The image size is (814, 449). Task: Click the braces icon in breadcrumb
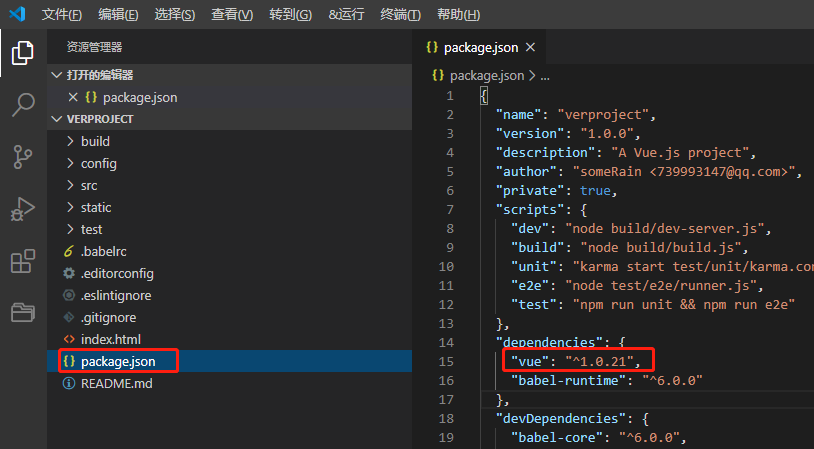438,76
